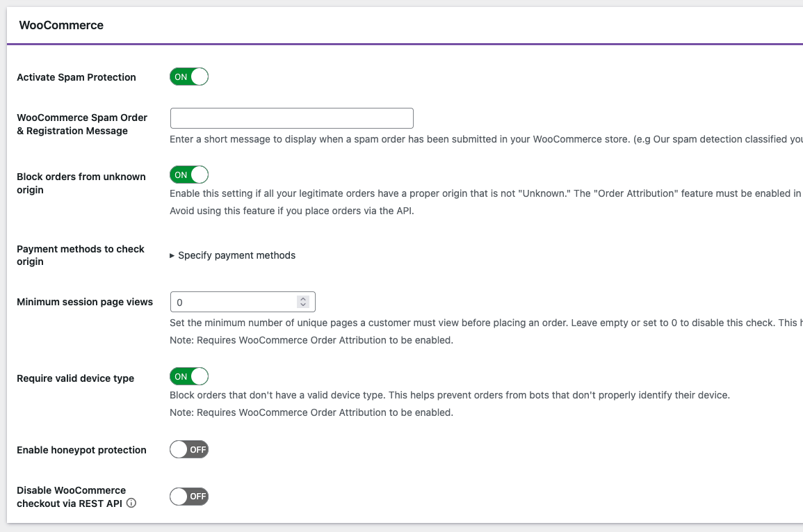Switch off Require valid device type
The image size is (803, 532).
pos(188,376)
